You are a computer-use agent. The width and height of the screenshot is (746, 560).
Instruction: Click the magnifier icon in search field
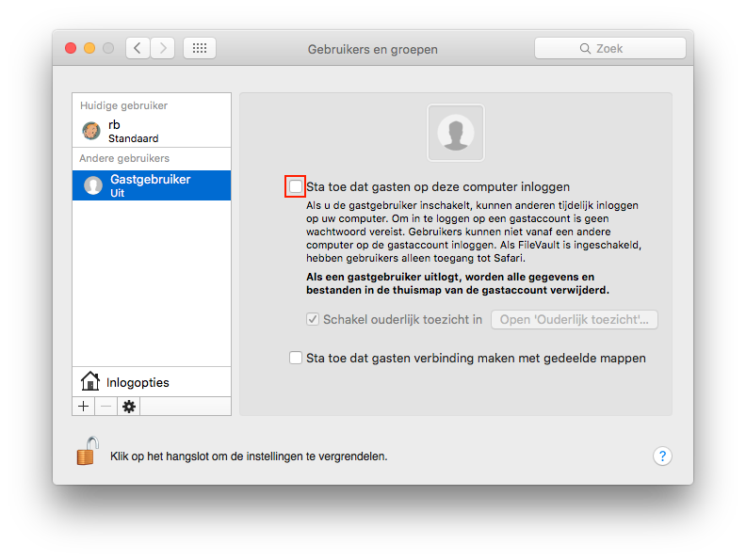click(x=585, y=49)
